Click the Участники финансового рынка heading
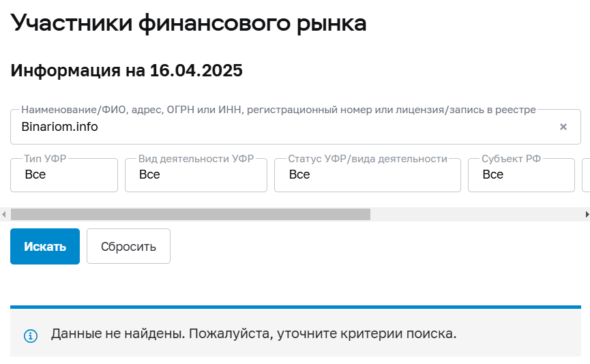Image resolution: width=590 pixels, height=364 pixels. 189,23
